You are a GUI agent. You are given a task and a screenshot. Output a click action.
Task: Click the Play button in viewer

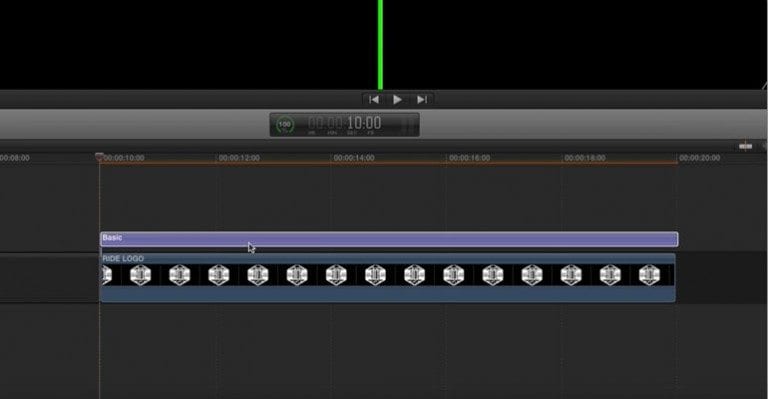(397, 100)
